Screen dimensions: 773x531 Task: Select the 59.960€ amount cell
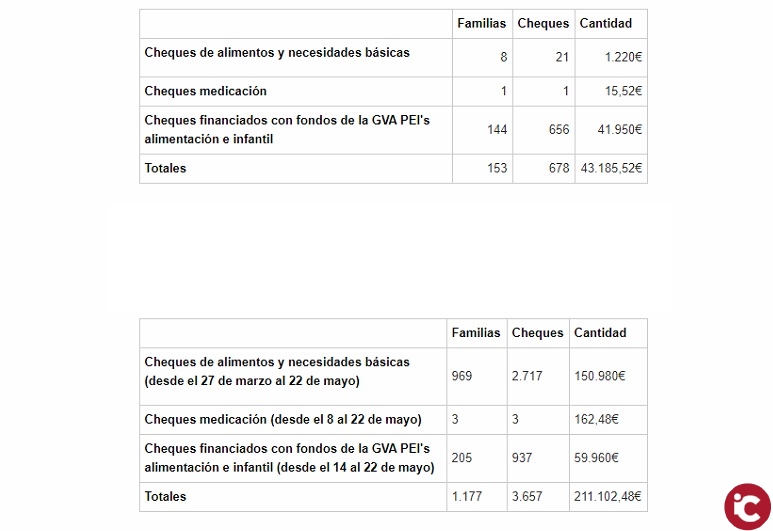click(597, 458)
